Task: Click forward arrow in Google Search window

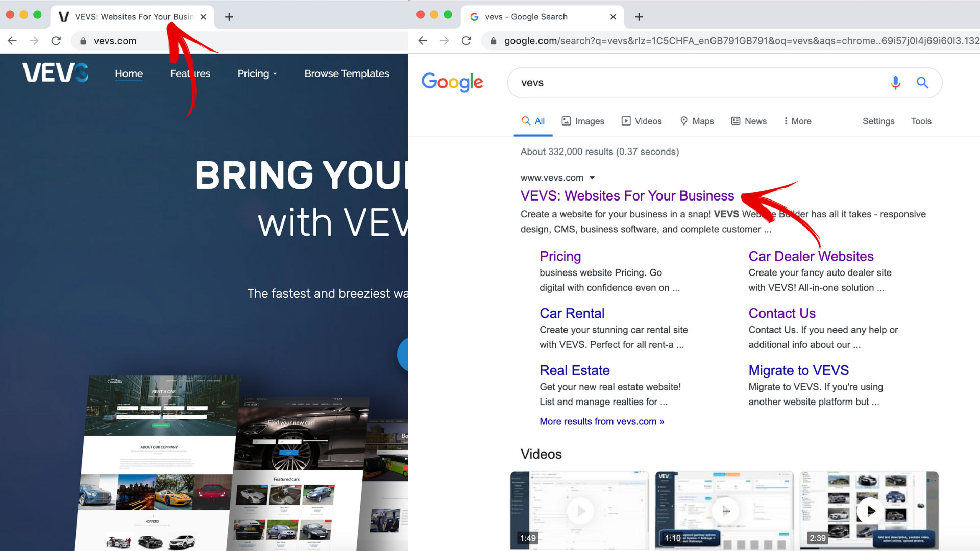Action: pyautogui.click(x=445, y=41)
